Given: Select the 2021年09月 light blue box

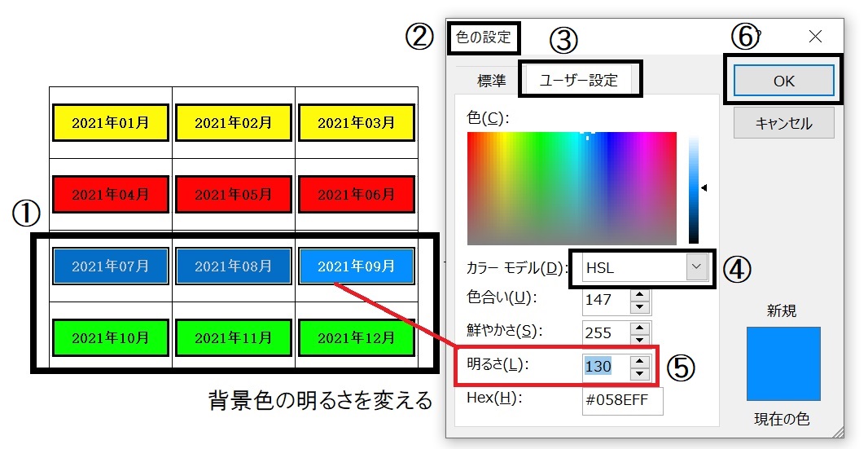Looking at the screenshot, I should (357, 266).
